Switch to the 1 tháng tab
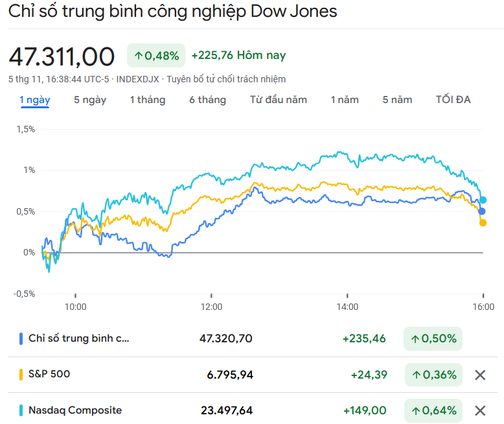The height and width of the screenshot is (424, 504). click(148, 100)
